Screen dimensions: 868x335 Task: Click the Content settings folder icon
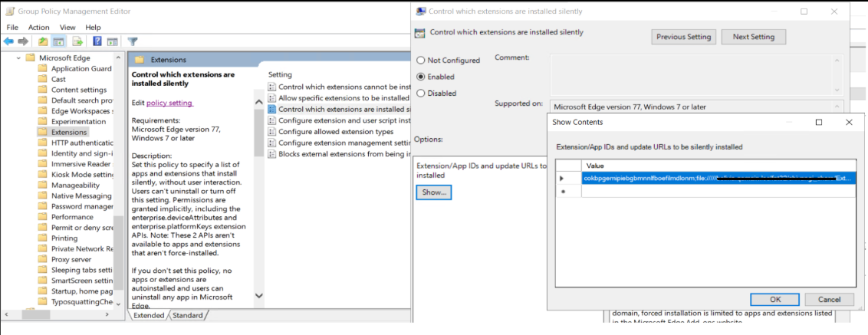pos(42,90)
